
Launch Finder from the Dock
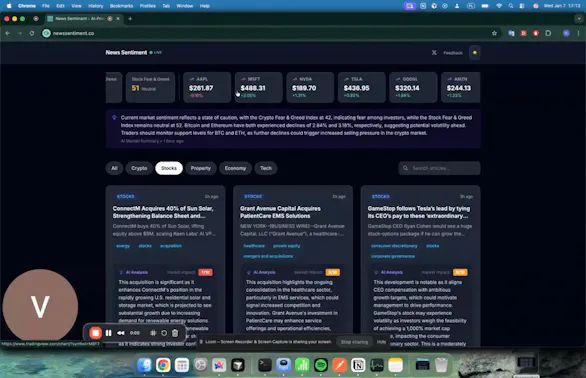coord(145,365)
